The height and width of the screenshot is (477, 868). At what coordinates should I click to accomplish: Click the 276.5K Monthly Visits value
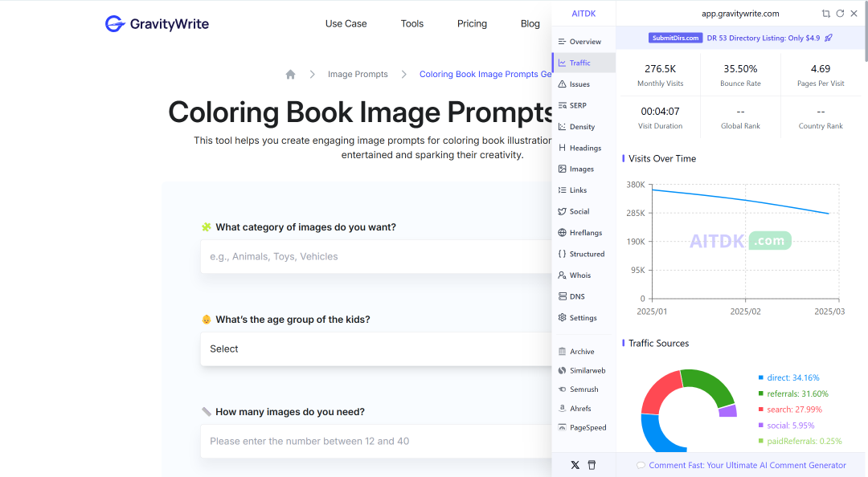660,68
